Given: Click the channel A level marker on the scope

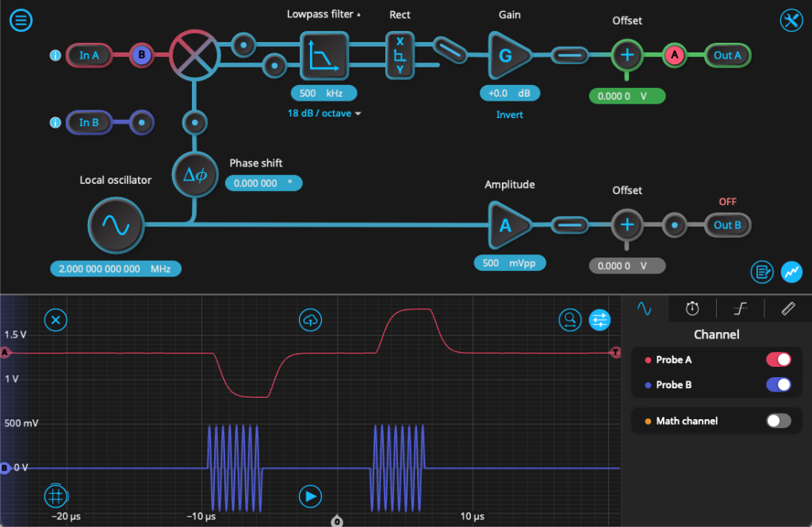Looking at the screenshot, I should (x=5, y=353).
